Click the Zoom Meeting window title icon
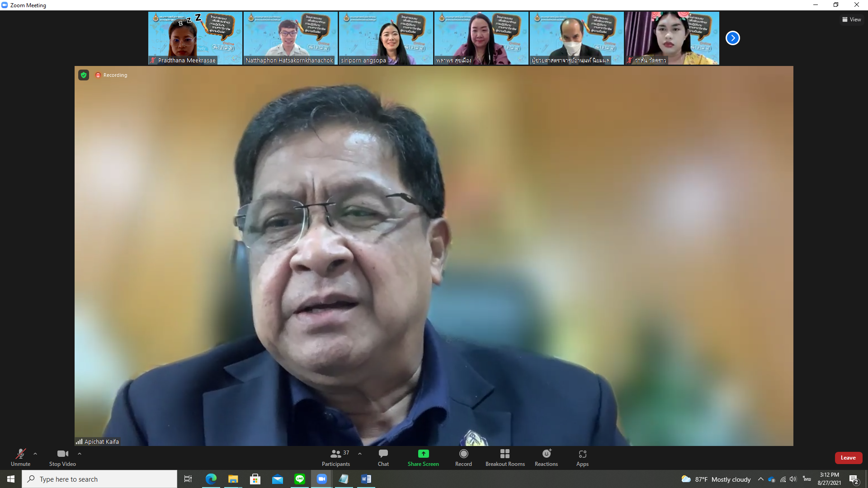 coord(5,5)
